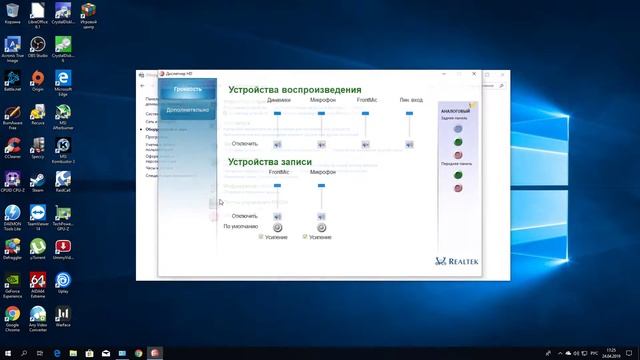Launch Uplay from the desktop
Image resolution: width=640 pixels, height=360 pixels.
pyautogui.click(x=63, y=283)
